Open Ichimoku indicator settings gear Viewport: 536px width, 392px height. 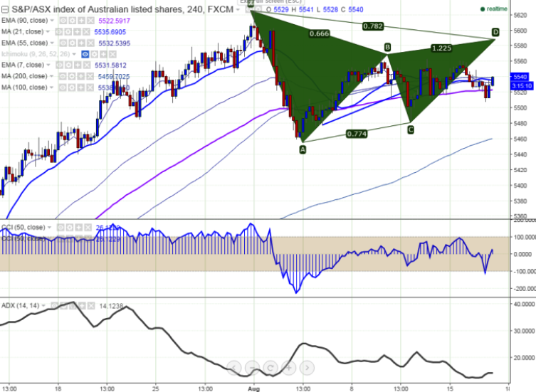pos(95,54)
